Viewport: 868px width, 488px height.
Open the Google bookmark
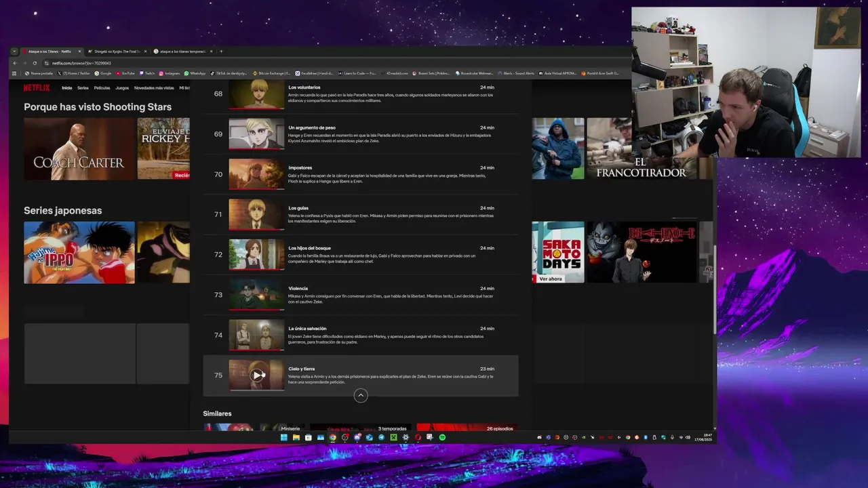(x=103, y=73)
